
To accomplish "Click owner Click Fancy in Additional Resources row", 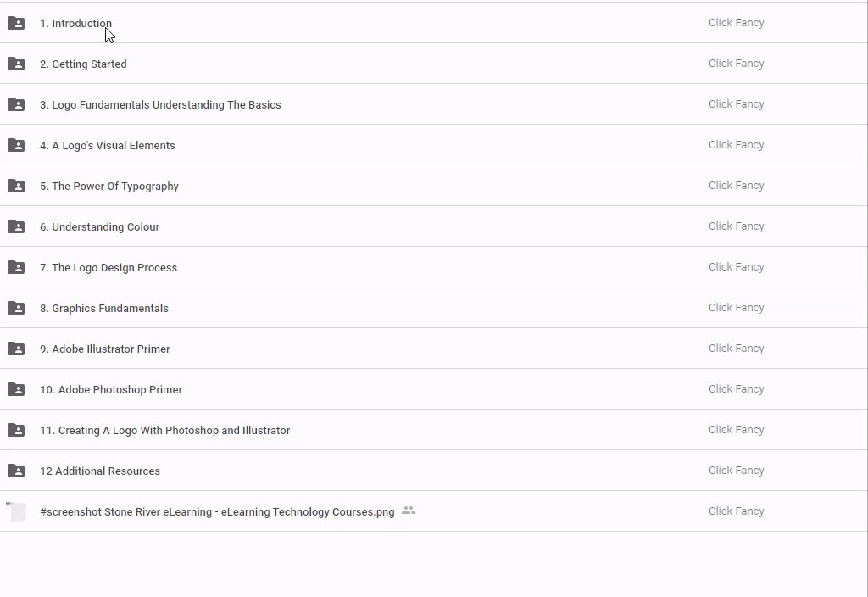I will click(x=736, y=471).
